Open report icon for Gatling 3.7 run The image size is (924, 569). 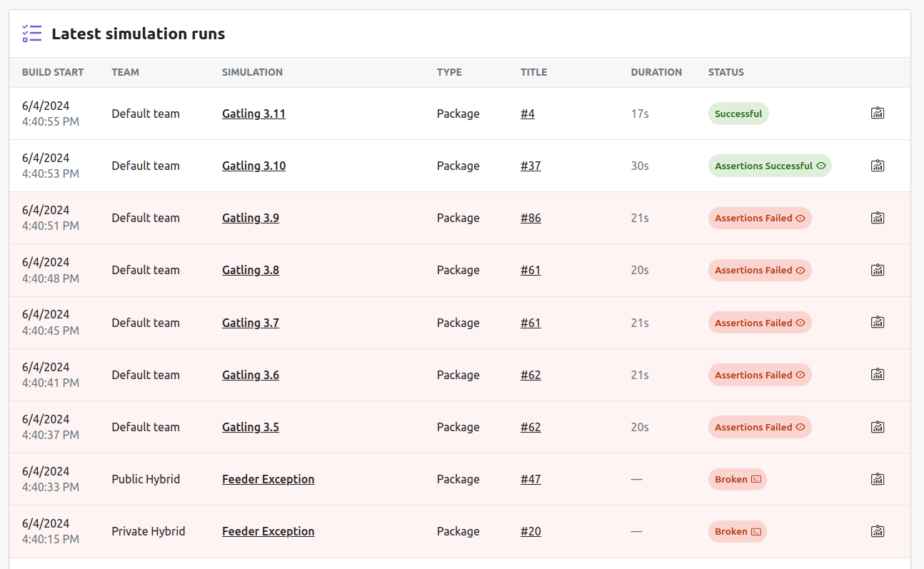878,322
